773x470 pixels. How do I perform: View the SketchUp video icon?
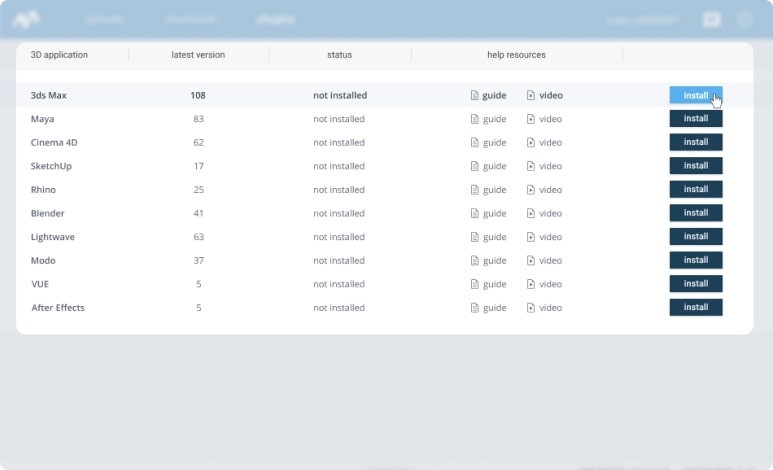[530, 166]
